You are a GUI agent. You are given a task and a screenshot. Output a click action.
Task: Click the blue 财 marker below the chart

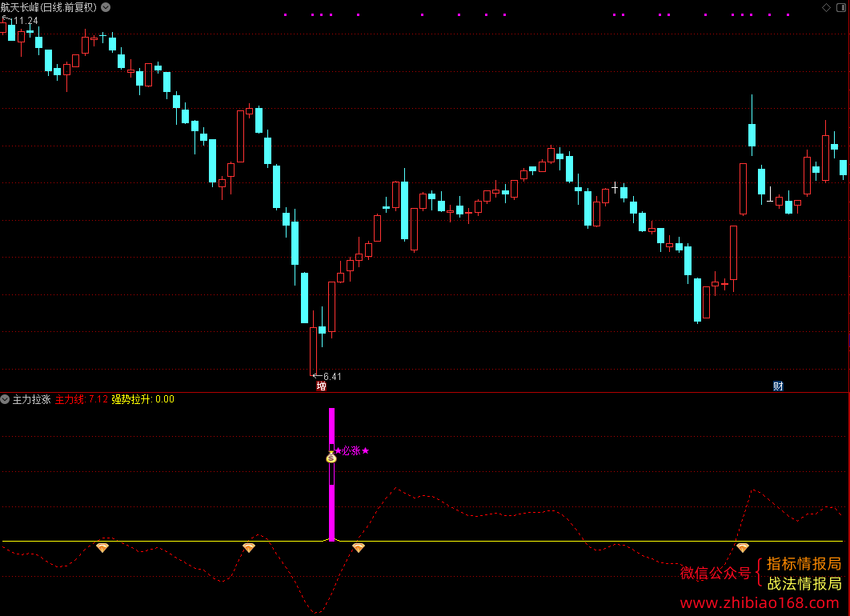click(x=778, y=386)
